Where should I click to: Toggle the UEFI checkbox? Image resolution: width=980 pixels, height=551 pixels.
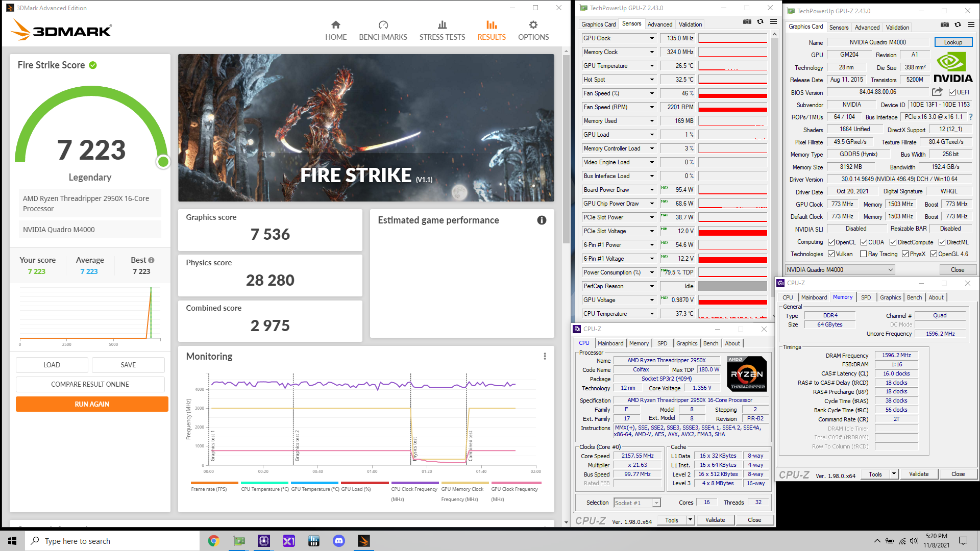pyautogui.click(x=952, y=92)
